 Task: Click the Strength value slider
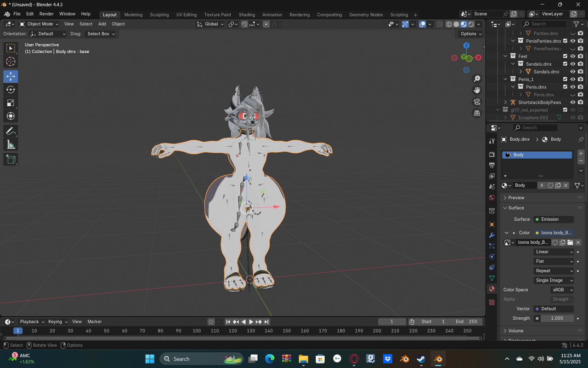(x=557, y=318)
